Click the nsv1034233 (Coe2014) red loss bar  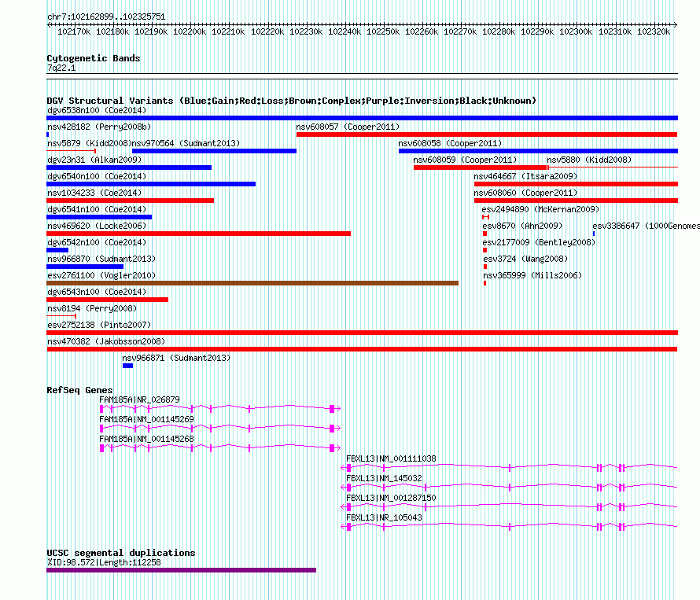pos(130,201)
